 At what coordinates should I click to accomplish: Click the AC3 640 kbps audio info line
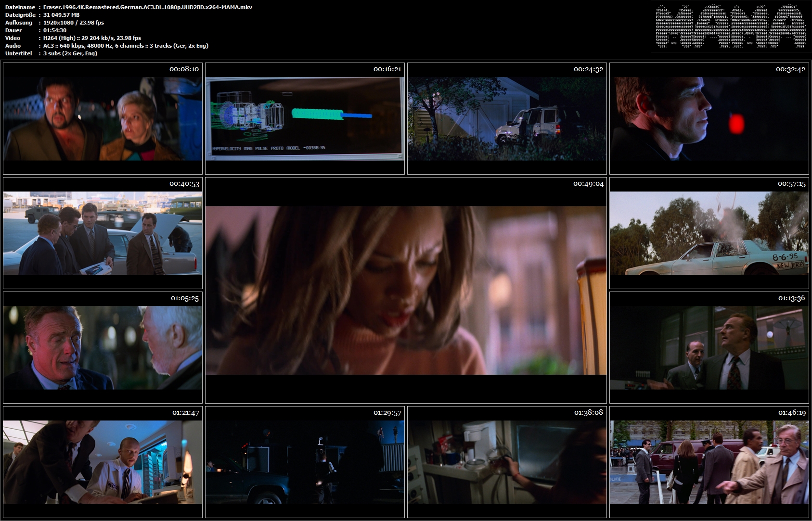pyautogui.click(x=126, y=46)
